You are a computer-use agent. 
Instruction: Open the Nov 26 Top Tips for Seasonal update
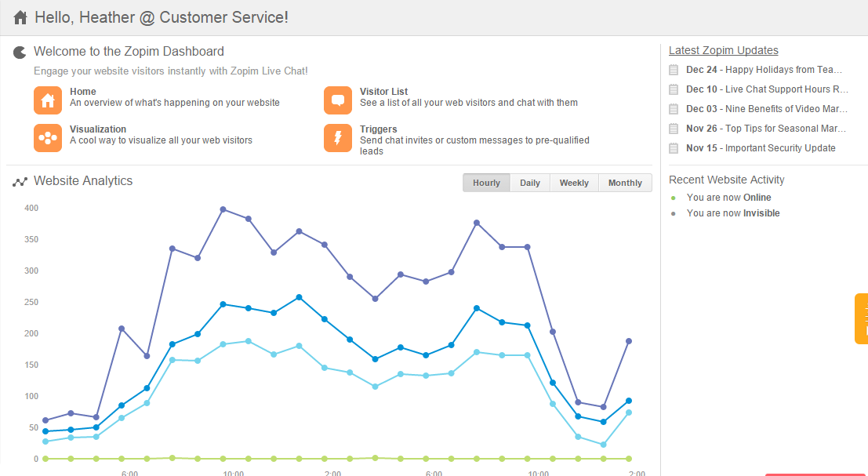766,129
